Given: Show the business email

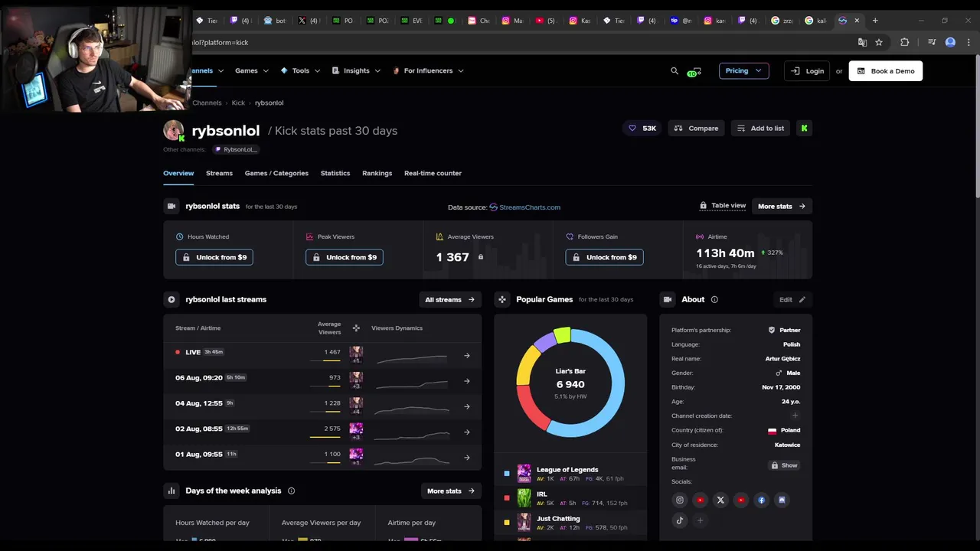Looking at the screenshot, I should point(784,465).
